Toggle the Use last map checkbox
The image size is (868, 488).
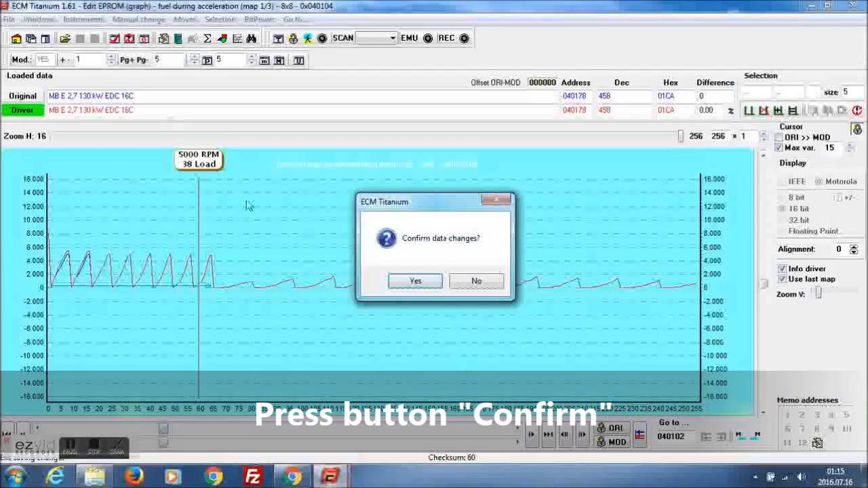[x=783, y=279]
